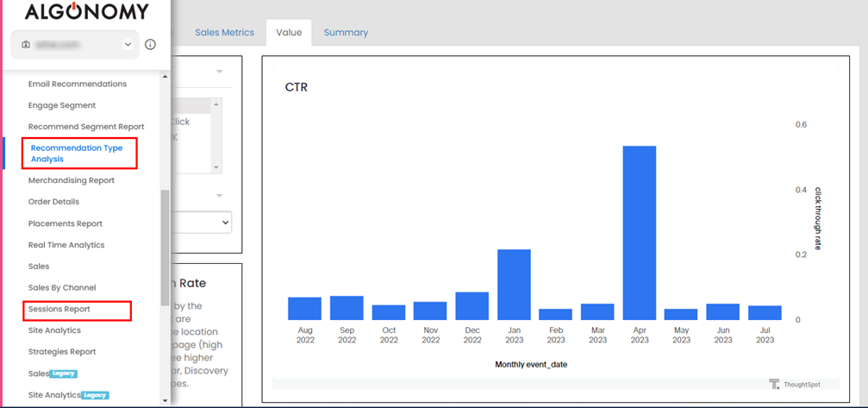Click the info icon beside site selector

(150, 44)
